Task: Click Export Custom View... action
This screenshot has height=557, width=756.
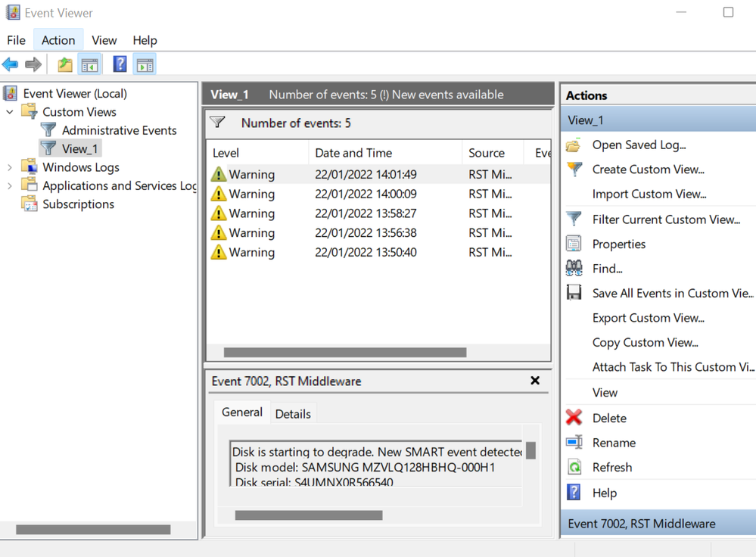Action: pyautogui.click(x=648, y=318)
